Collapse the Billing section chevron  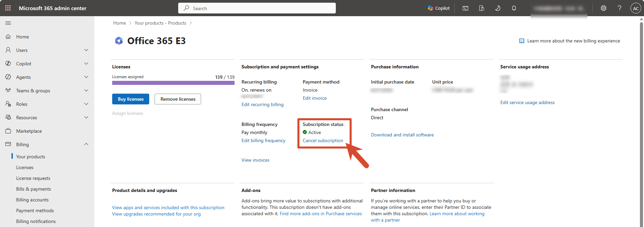(86, 144)
